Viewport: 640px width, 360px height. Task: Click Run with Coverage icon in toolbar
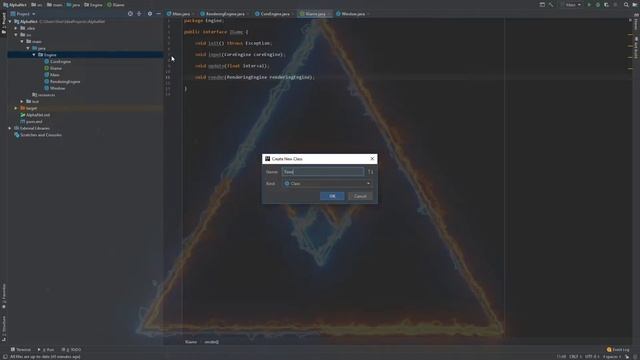(607, 5)
